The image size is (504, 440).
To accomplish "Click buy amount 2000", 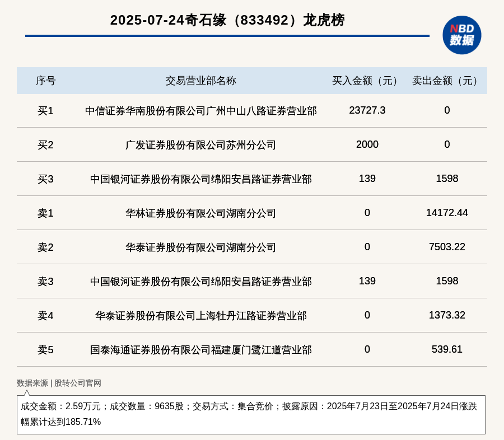I will tap(367, 144).
